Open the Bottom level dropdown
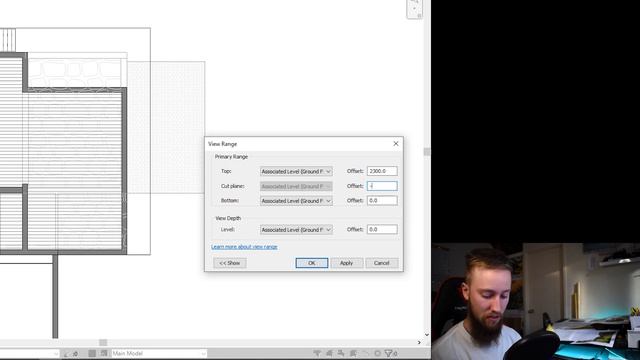 (296, 201)
